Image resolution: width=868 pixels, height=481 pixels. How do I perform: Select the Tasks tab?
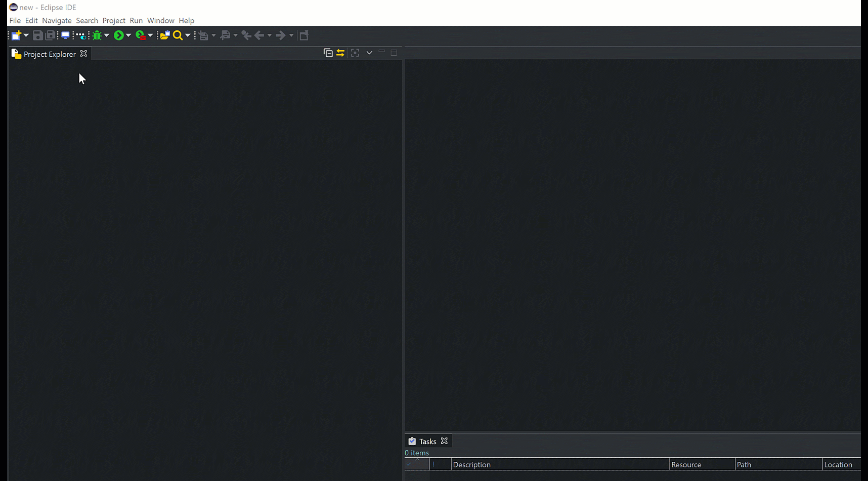tap(427, 442)
